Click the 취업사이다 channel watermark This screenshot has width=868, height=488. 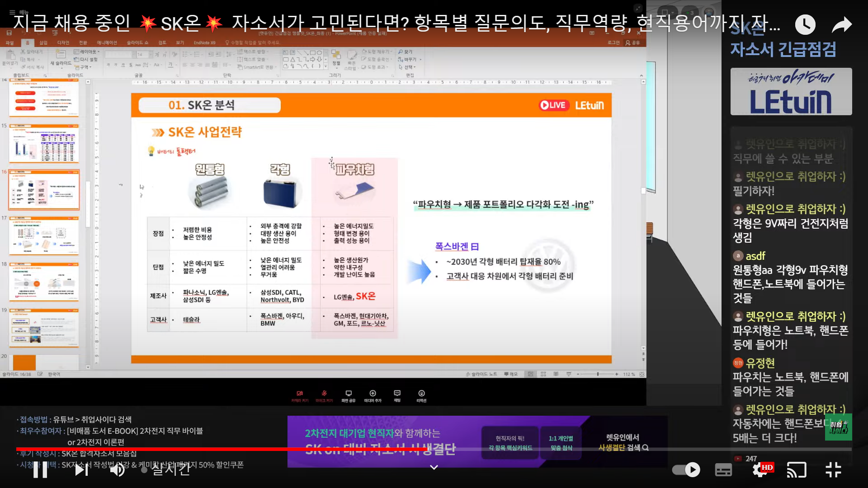(839, 427)
